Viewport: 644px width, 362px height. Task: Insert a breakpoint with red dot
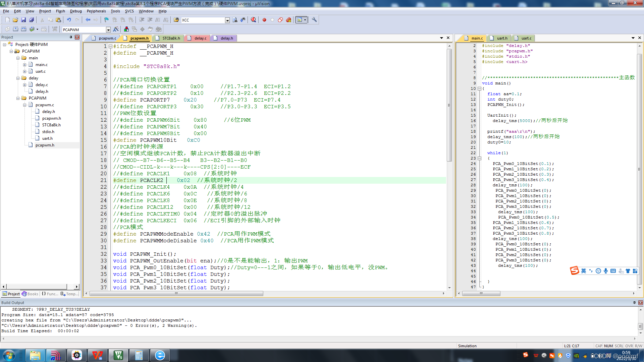264,20
